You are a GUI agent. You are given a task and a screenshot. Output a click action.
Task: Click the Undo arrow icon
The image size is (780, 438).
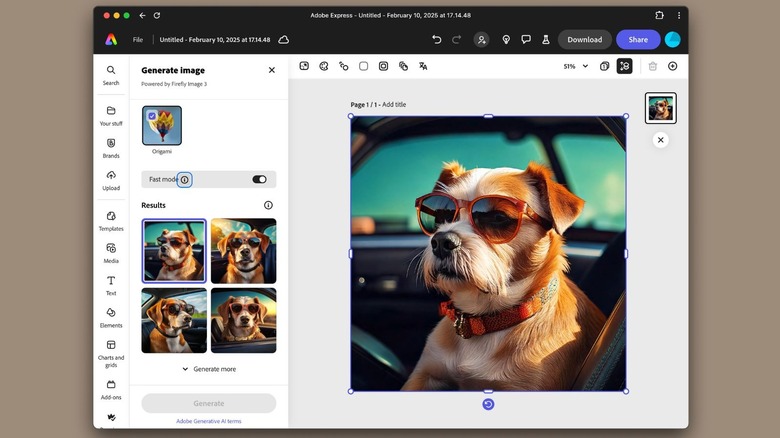point(436,40)
